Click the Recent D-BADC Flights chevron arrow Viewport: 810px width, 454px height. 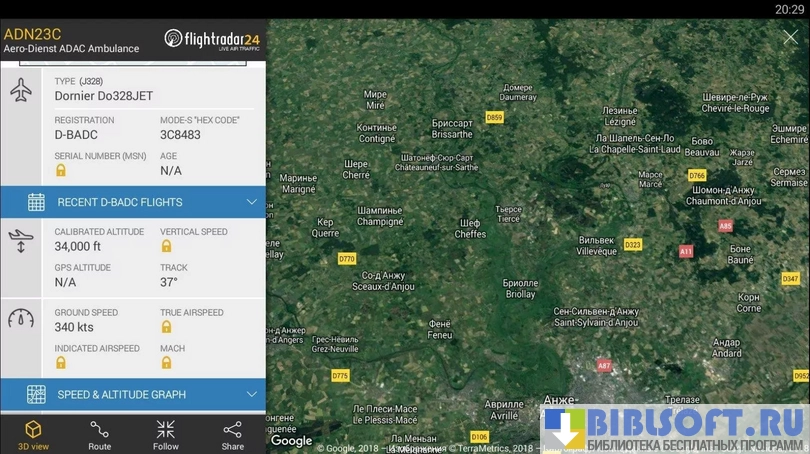252,202
